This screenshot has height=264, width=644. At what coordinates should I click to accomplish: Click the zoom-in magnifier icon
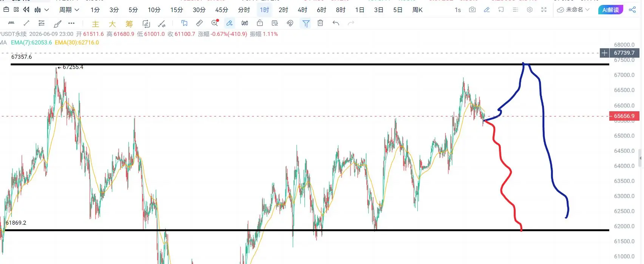coord(215,23)
